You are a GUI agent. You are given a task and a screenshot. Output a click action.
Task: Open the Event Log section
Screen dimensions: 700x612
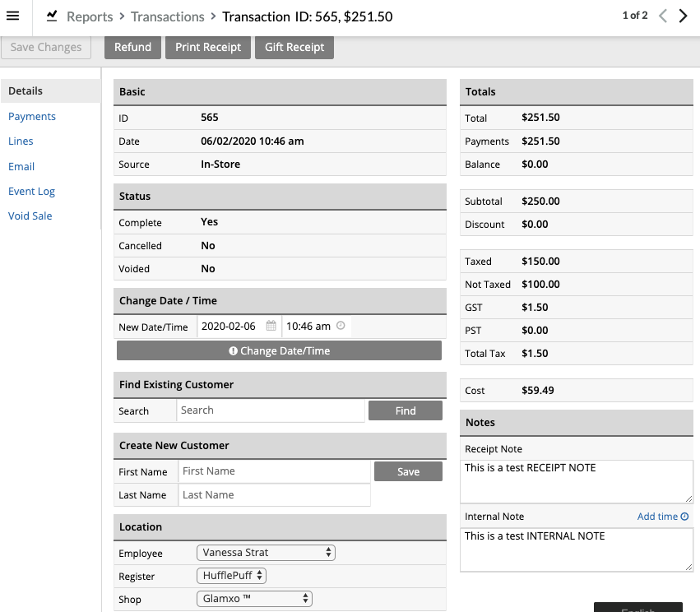32,192
